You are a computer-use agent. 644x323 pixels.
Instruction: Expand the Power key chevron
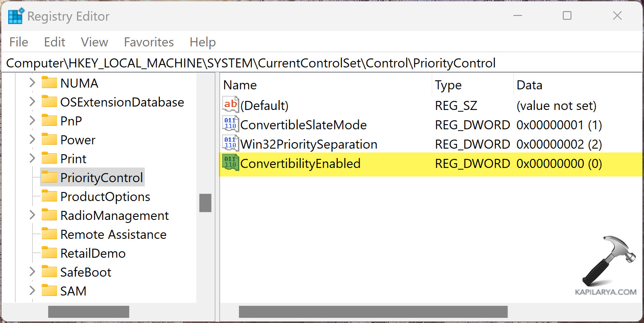click(x=32, y=140)
